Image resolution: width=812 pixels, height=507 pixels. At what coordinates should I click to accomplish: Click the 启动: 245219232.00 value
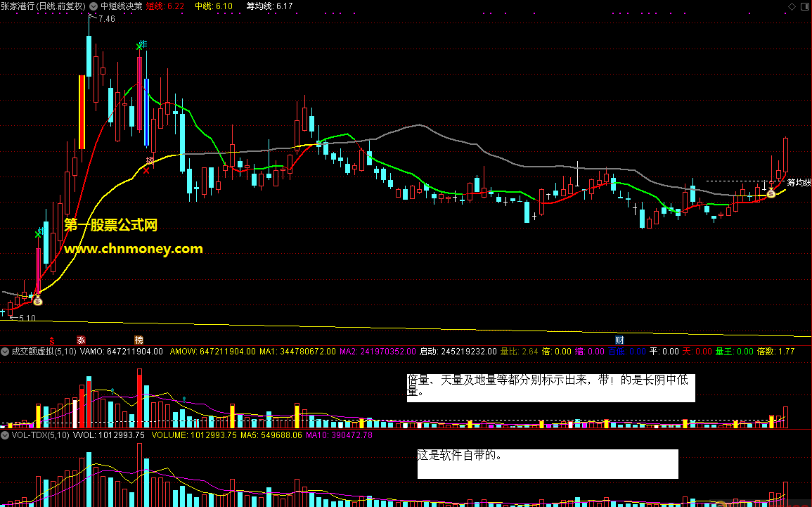coord(458,351)
